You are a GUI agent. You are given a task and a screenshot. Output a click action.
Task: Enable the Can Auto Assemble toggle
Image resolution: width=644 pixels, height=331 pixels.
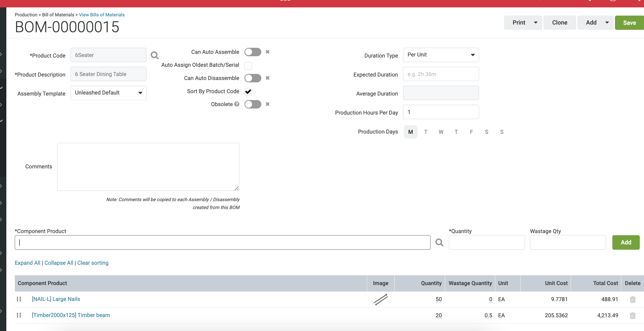click(x=253, y=52)
